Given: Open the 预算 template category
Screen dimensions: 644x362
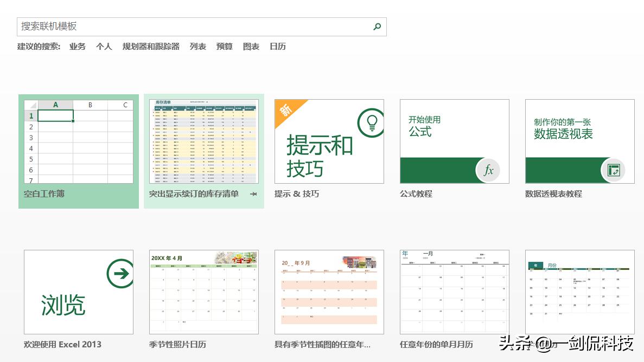Looking at the screenshot, I should coord(224,47).
